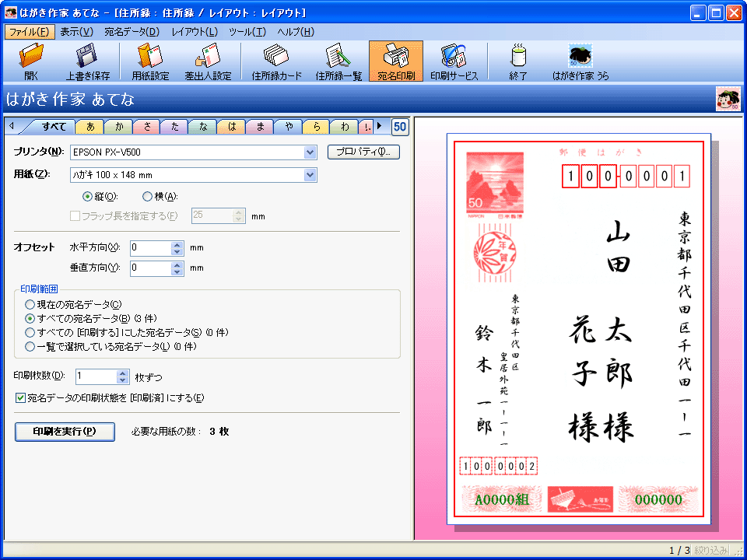Image resolution: width=747 pixels, height=560 pixels.
Task: Open the レイアウト menu
Action: (195, 32)
